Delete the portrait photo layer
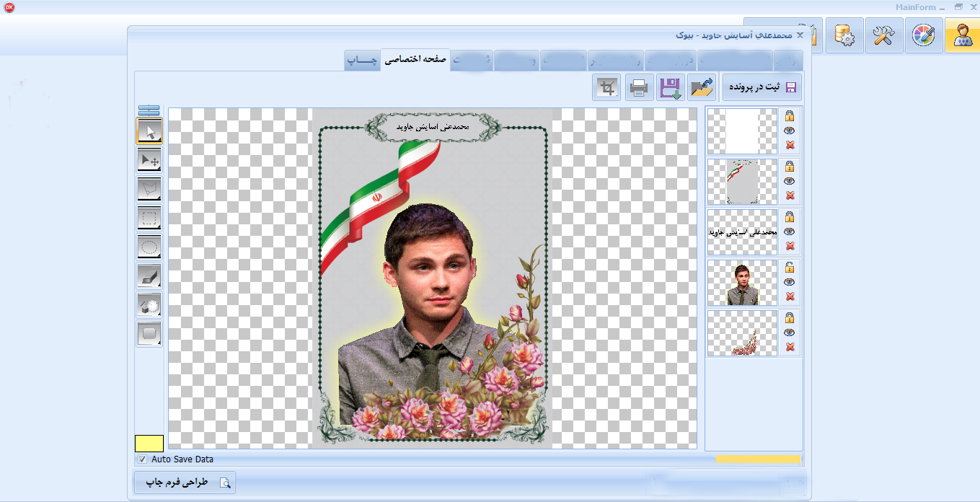This screenshot has width=980, height=502. click(x=790, y=296)
